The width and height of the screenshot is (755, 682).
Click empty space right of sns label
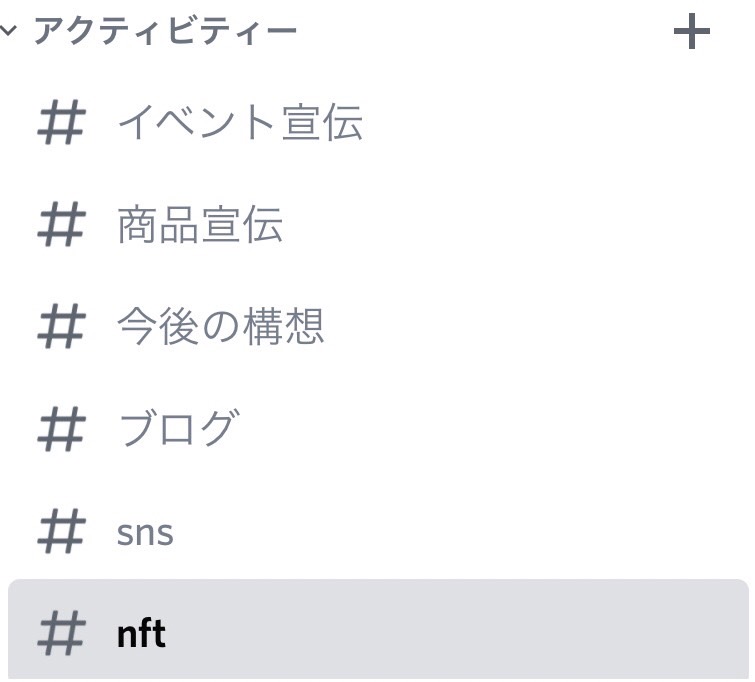tap(450, 531)
